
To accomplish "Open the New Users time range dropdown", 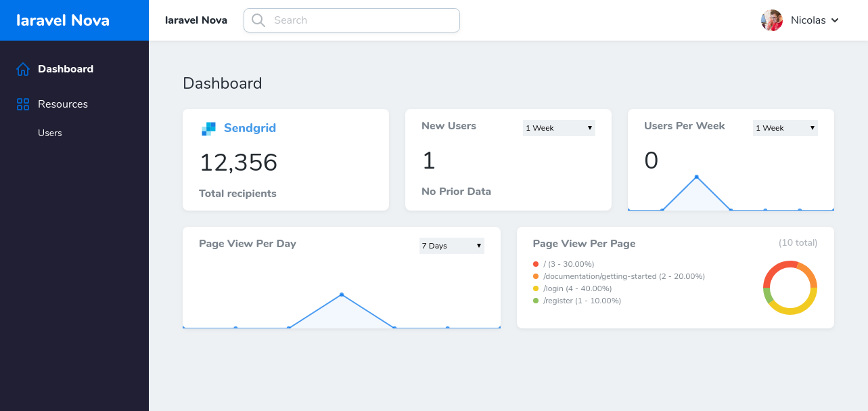I will pos(559,128).
